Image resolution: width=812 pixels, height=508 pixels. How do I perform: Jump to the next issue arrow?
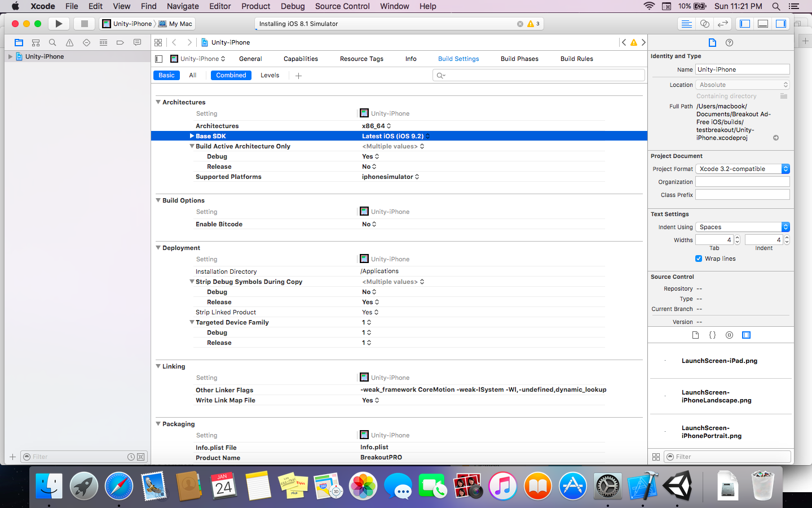(x=643, y=42)
